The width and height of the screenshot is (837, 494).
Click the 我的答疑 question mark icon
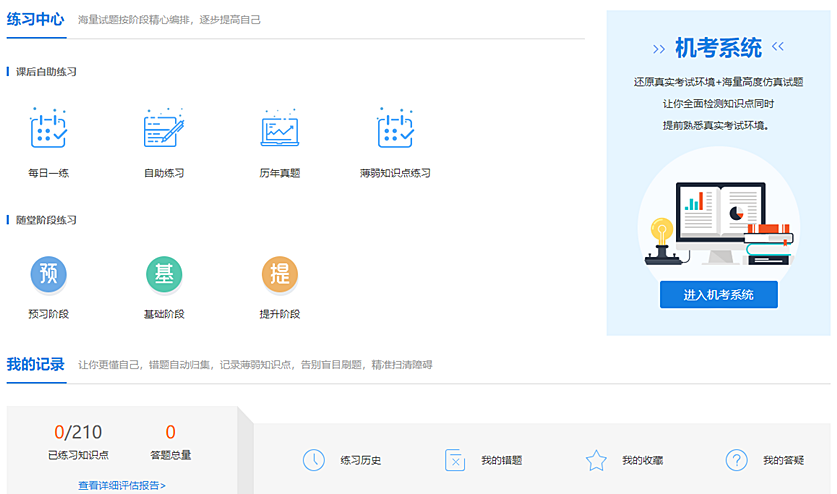tap(737, 460)
